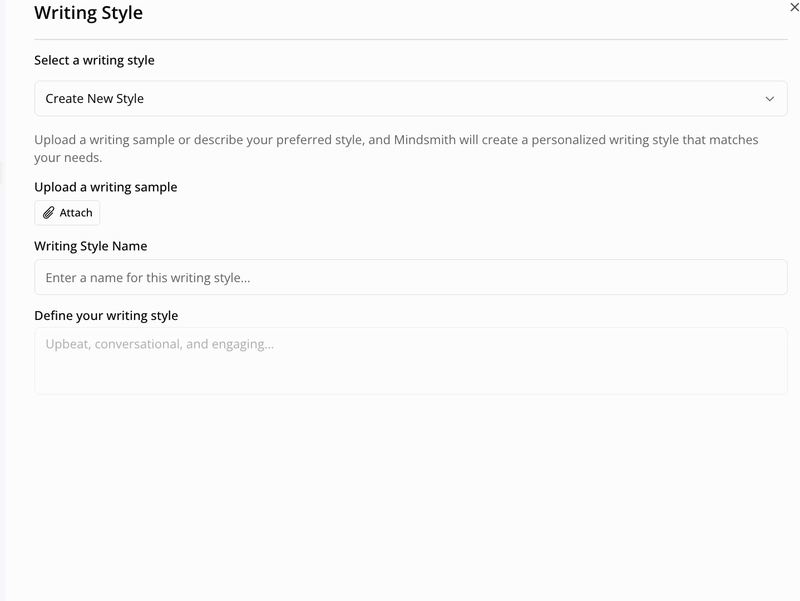This screenshot has height=601, width=800.
Task: Click the "Enter a name for this writing style" placeholder
Action: point(148,278)
